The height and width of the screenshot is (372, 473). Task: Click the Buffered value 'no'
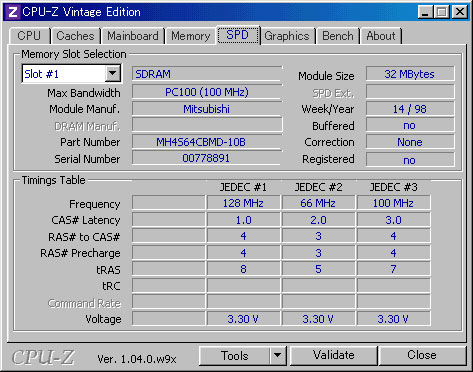(410, 126)
